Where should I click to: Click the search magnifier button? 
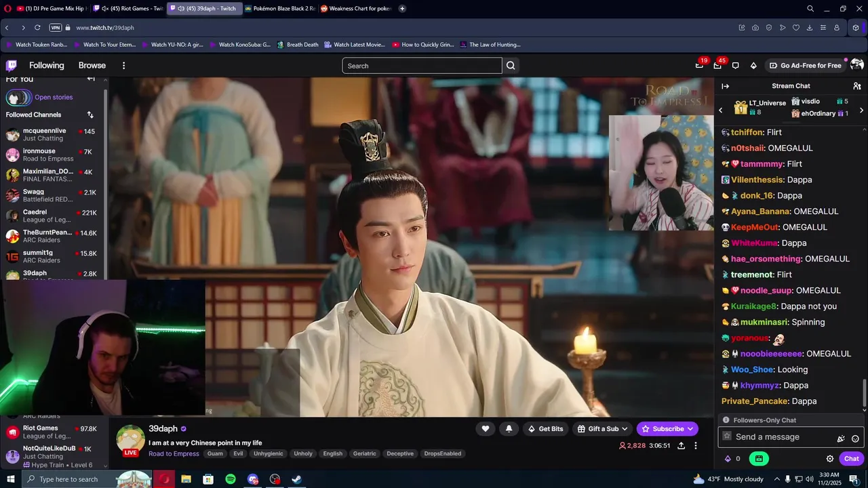click(511, 66)
